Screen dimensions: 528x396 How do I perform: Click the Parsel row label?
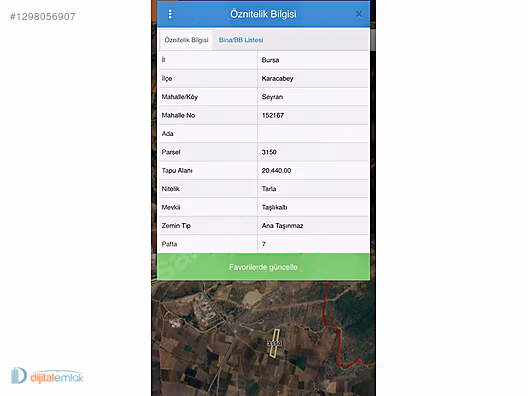point(171,152)
